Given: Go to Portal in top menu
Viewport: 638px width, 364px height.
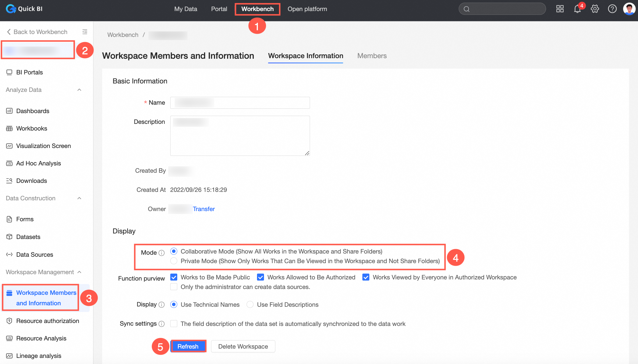Looking at the screenshot, I should pos(219,9).
